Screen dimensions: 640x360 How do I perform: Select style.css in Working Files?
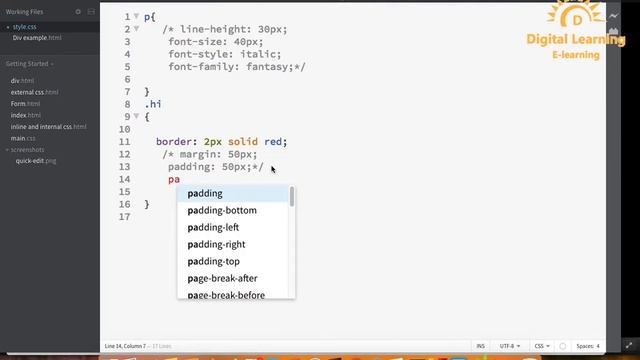pos(24,27)
